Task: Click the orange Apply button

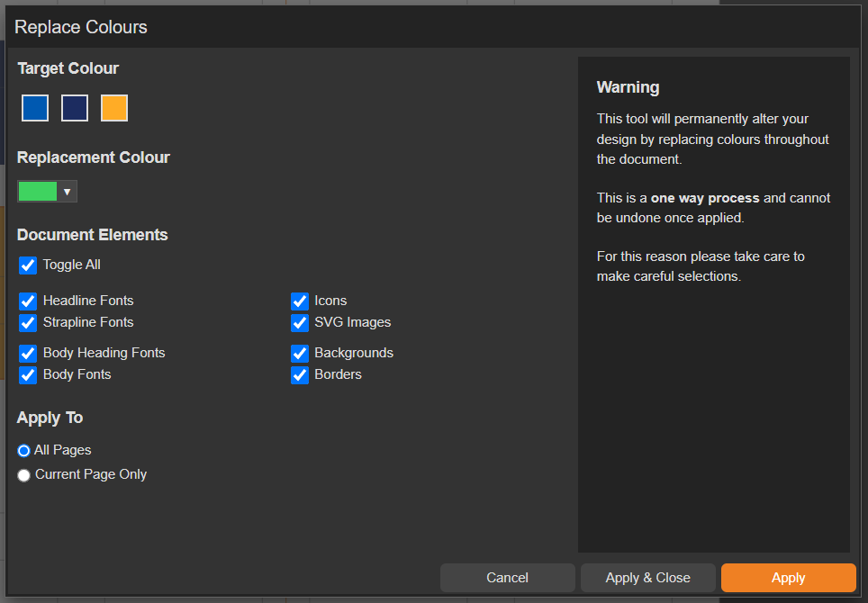Action: pyautogui.click(x=788, y=578)
